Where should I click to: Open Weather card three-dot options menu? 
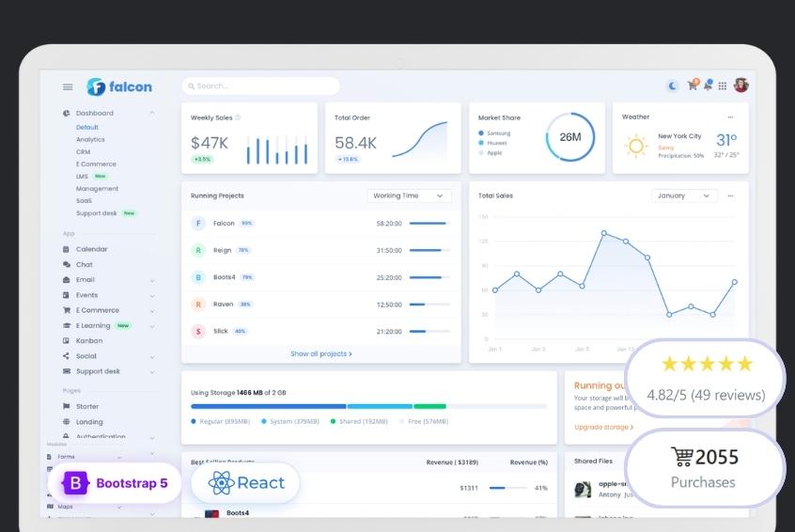[730, 117]
